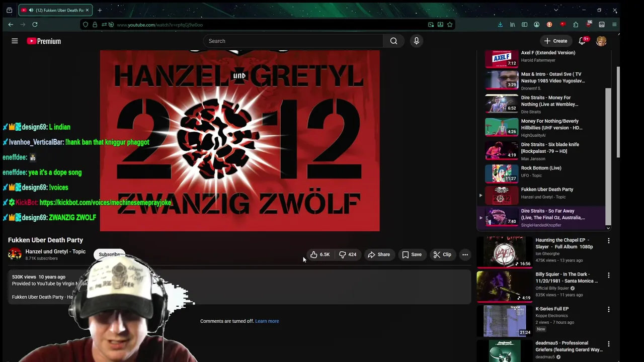Toggle picture-in-picture icon in address bar

[431, 25]
